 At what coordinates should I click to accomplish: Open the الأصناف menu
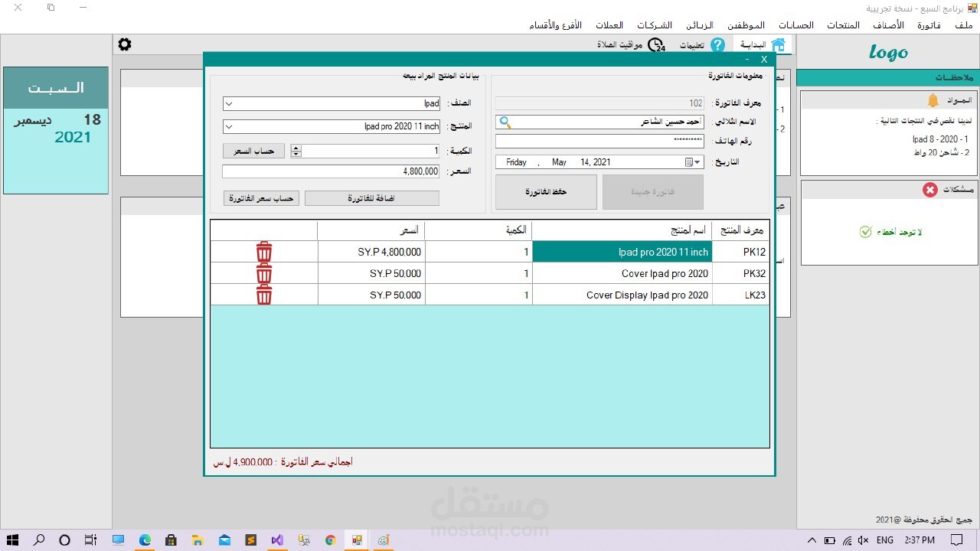(x=889, y=25)
